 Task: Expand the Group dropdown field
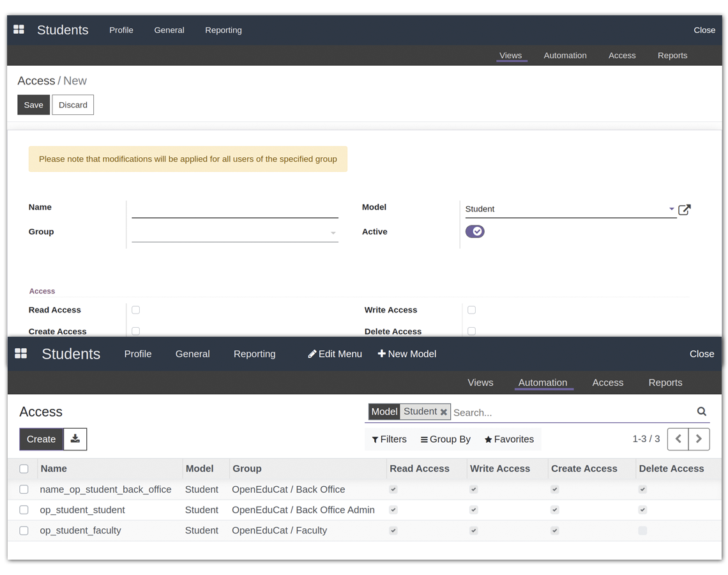pos(333,233)
